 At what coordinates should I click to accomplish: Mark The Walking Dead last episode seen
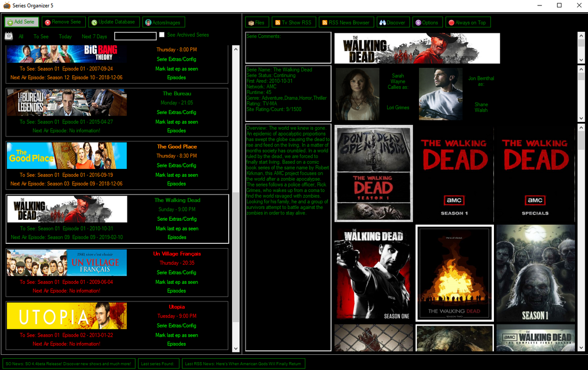pos(177,229)
